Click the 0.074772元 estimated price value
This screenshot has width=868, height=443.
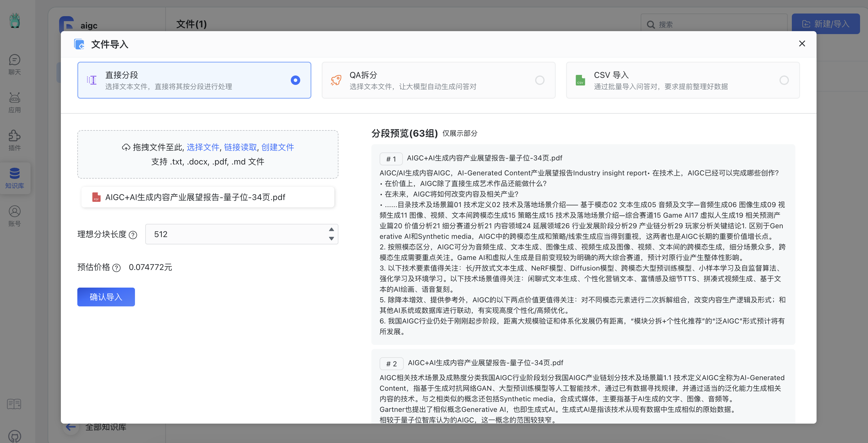coord(150,267)
